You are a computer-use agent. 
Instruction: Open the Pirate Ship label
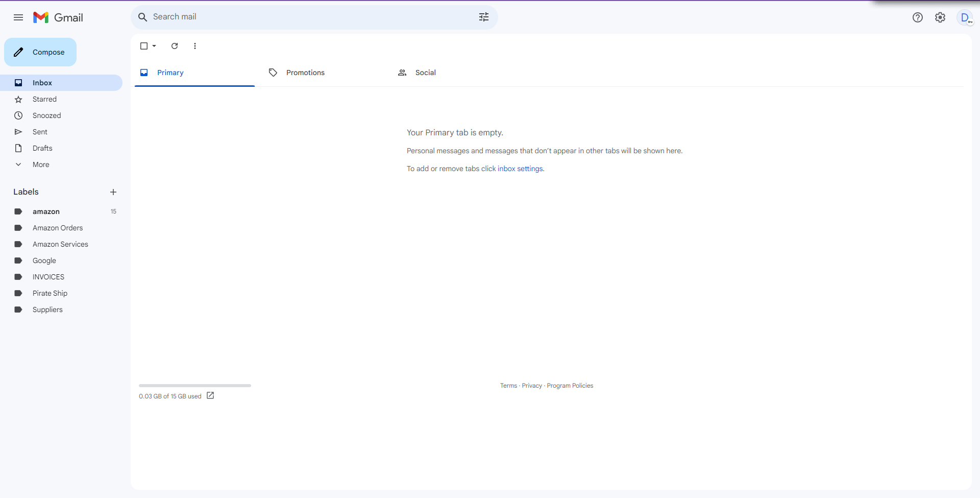point(61,293)
